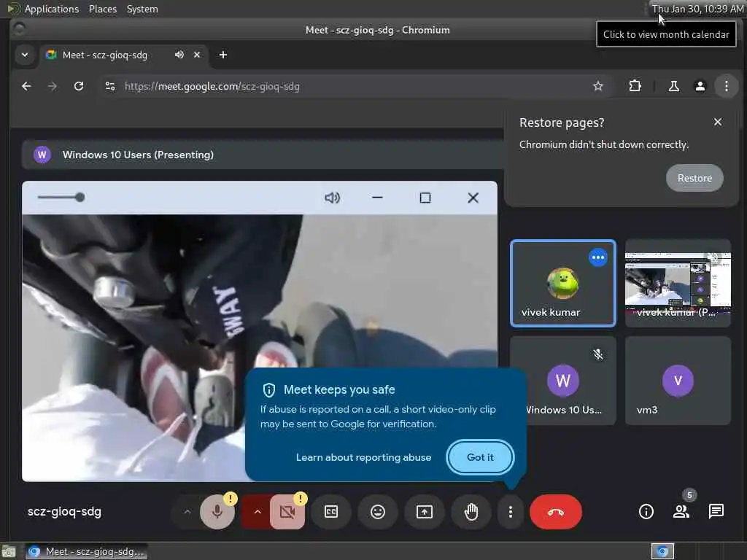Viewport: 747px width, 560px height.
Task: Expand video settings chevron beside camera
Action: click(258, 512)
